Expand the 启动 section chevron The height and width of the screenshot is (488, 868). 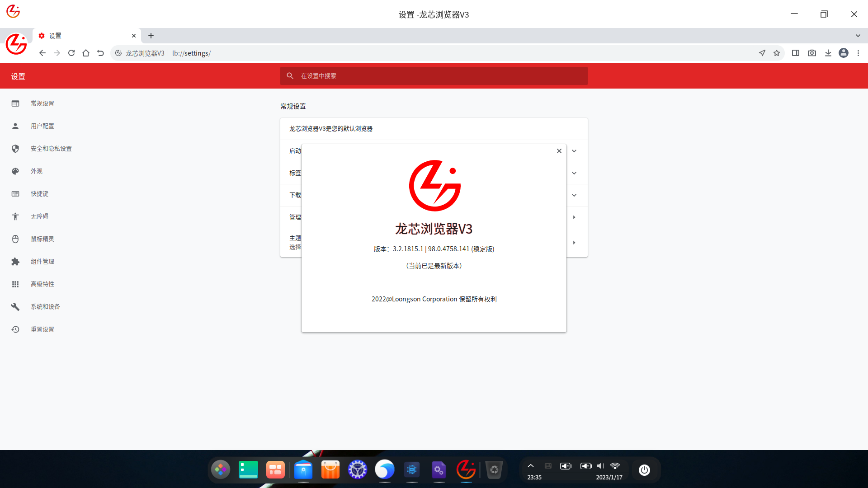574,151
